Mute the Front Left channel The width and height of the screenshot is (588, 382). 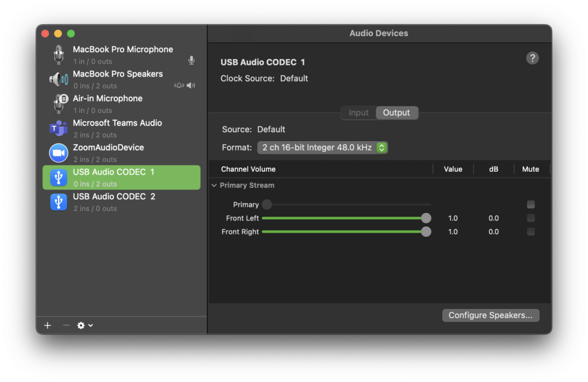pyautogui.click(x=531, y=218)
